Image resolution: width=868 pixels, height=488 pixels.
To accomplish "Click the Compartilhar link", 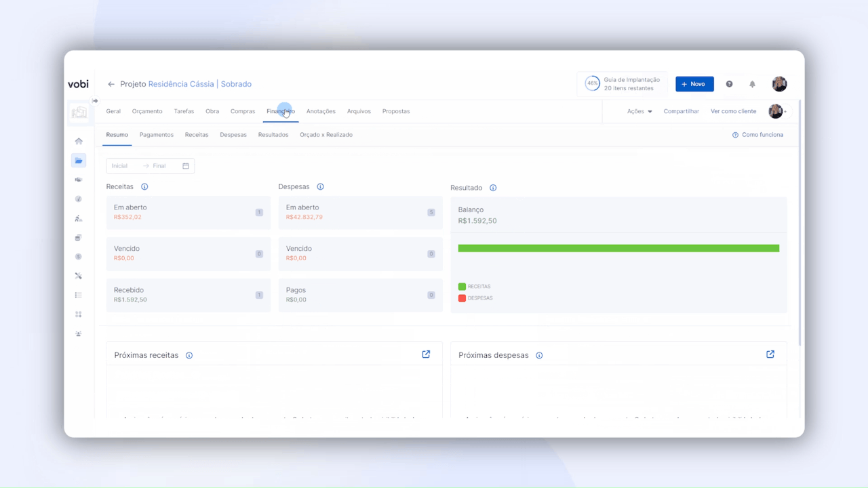I will [682, 111].
